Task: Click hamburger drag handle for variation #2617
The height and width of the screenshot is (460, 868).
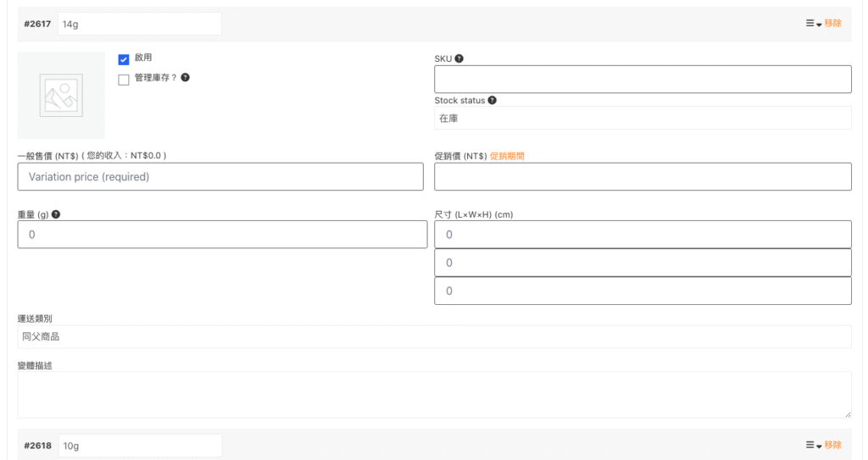Action: click(x=810, y=23)
